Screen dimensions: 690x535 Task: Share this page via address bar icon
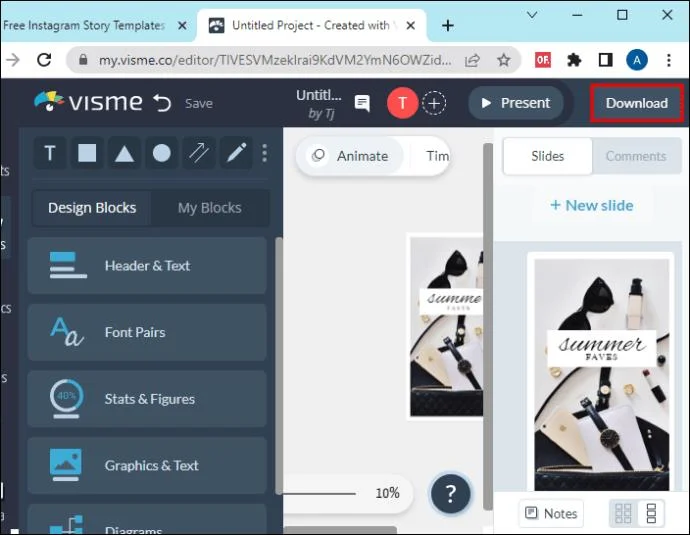click(472, 60)
